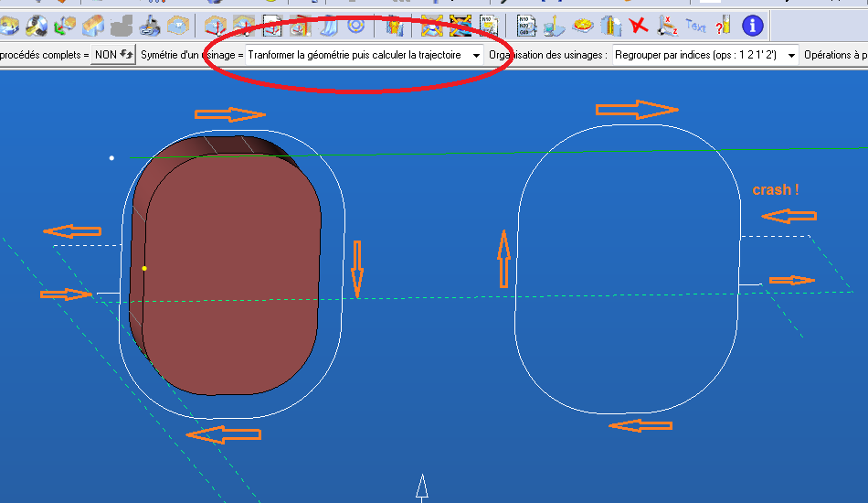Select the orange stock block icon

pos(93,26)
